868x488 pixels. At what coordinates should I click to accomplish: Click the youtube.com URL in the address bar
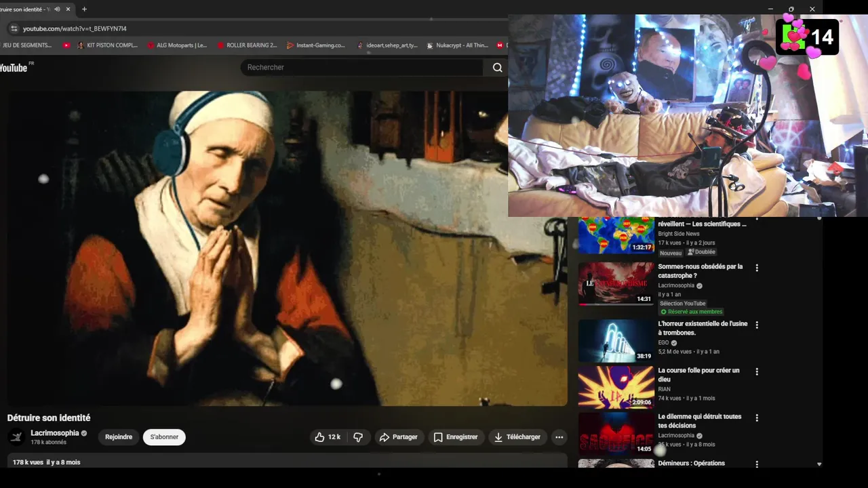tap(75, 28)
